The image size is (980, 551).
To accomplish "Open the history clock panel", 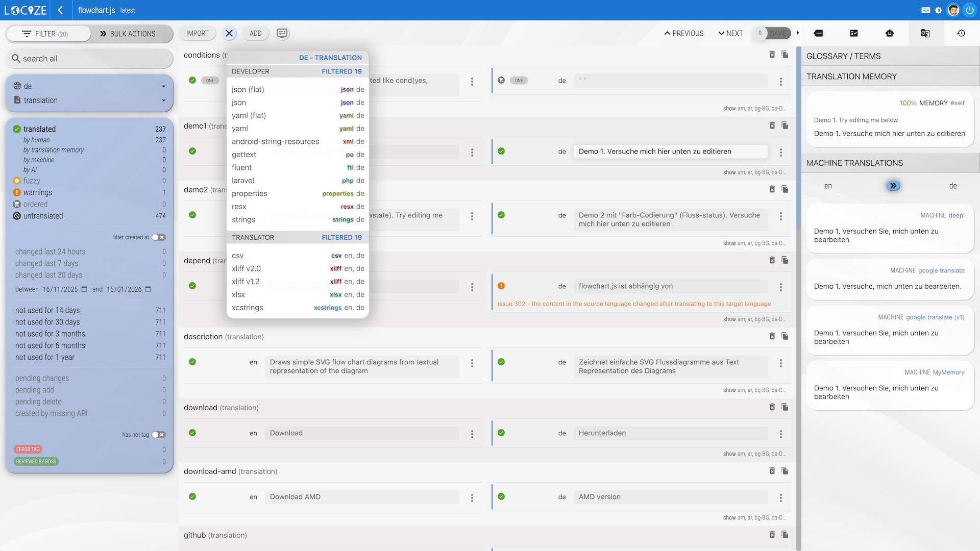I will (x=961, y=33).
